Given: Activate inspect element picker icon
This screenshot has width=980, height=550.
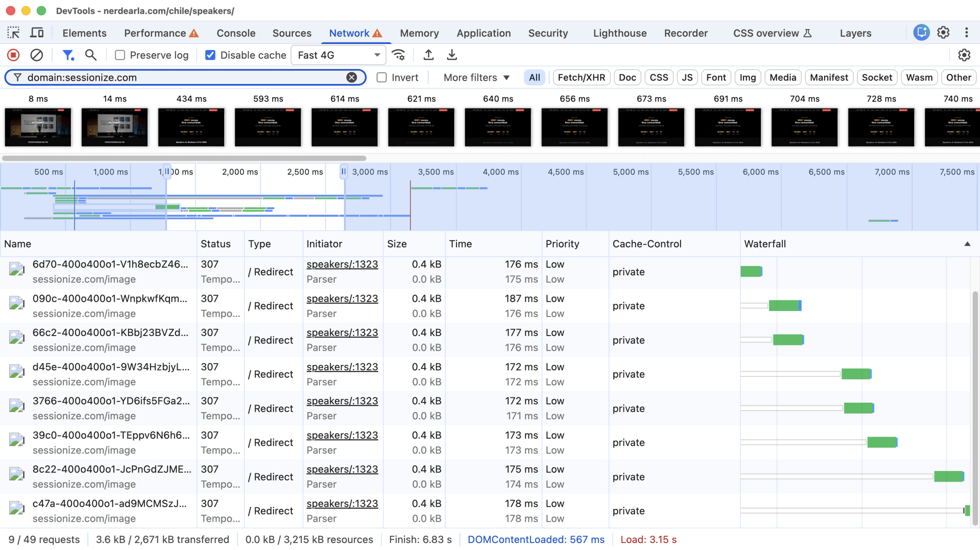Looking at the screenshot, I should [x=13, y=33].
